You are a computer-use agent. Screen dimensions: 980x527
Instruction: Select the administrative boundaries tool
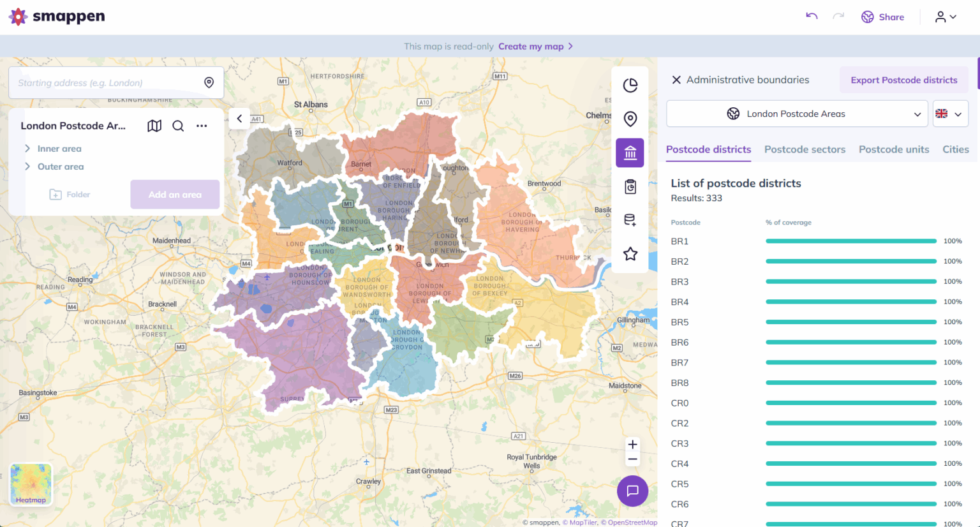pos(630,152)
